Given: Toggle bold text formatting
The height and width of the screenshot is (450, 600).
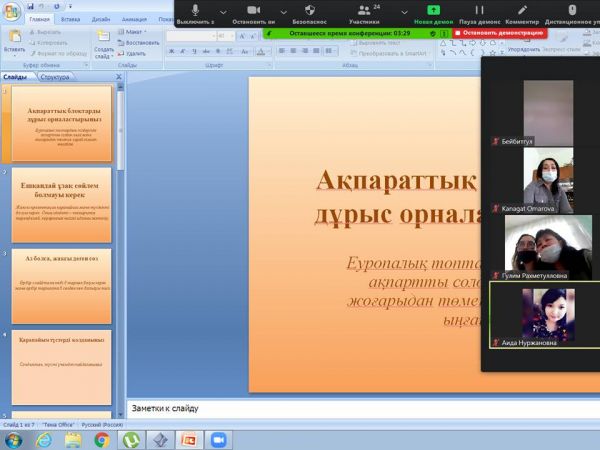Looking at the screenshot, I should 171,53.
